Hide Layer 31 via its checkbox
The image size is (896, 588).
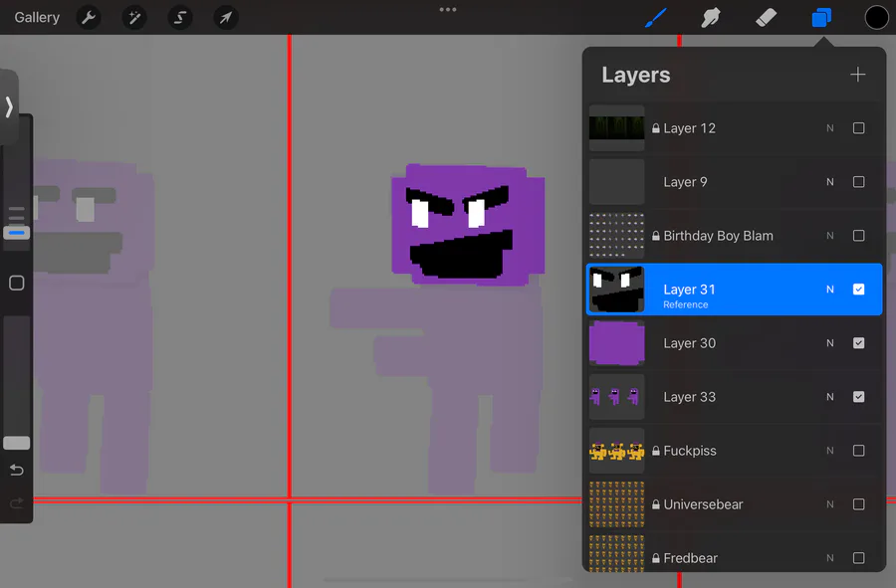(858, 290)
